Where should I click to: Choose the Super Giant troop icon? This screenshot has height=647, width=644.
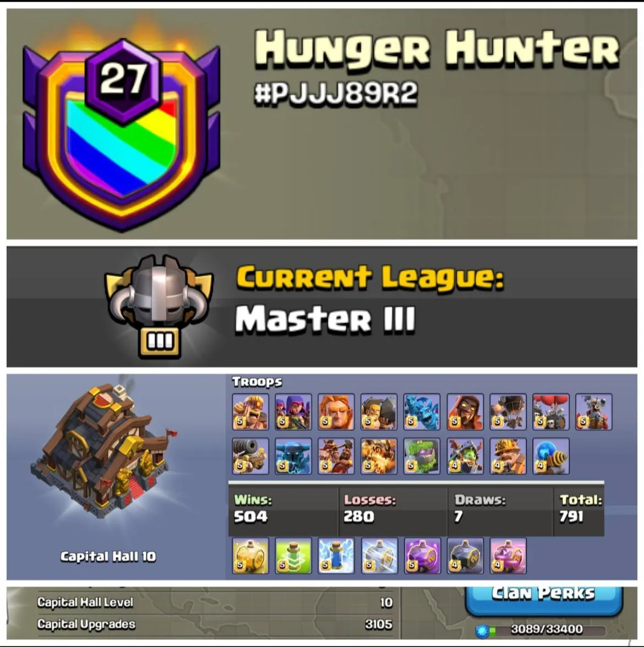tap(336, 412)
